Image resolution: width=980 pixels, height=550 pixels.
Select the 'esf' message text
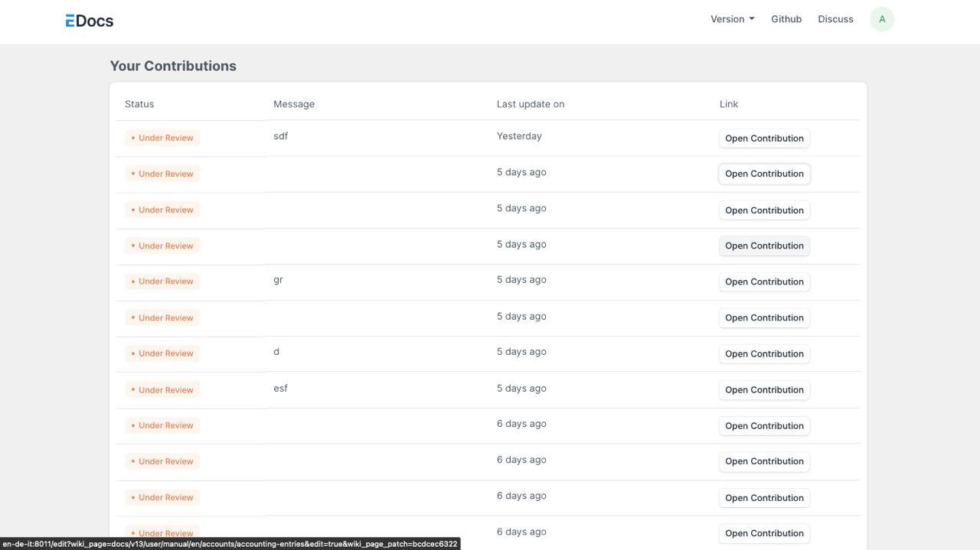(280, 389)
